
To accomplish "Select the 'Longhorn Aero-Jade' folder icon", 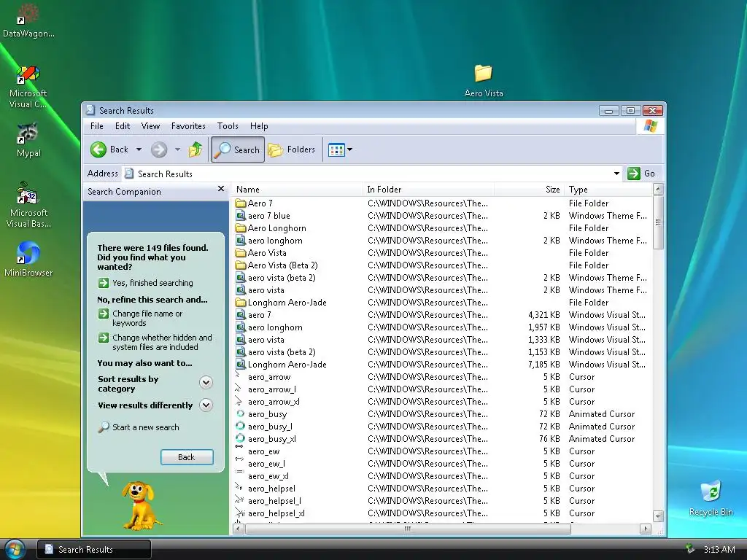I will tap(241, 303).
